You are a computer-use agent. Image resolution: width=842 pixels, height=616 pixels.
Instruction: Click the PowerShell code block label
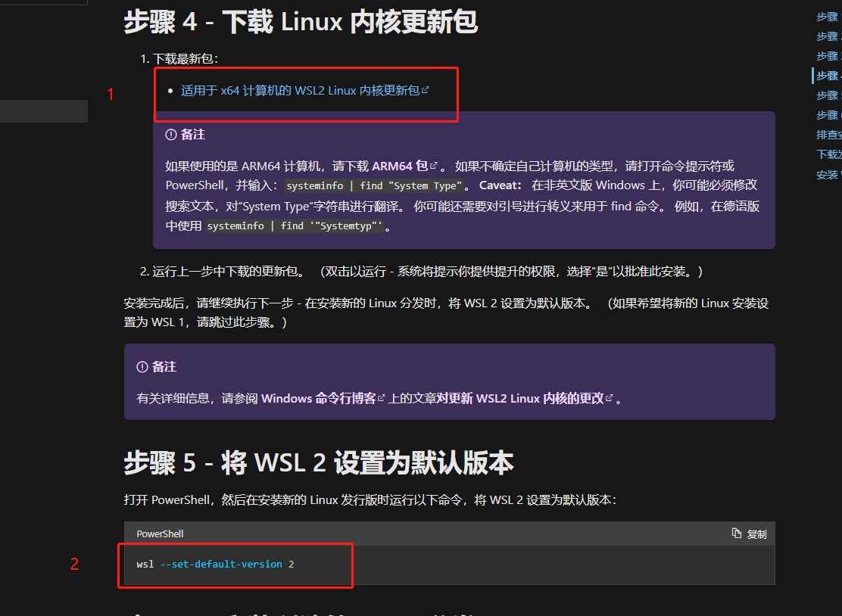(160, 534)
